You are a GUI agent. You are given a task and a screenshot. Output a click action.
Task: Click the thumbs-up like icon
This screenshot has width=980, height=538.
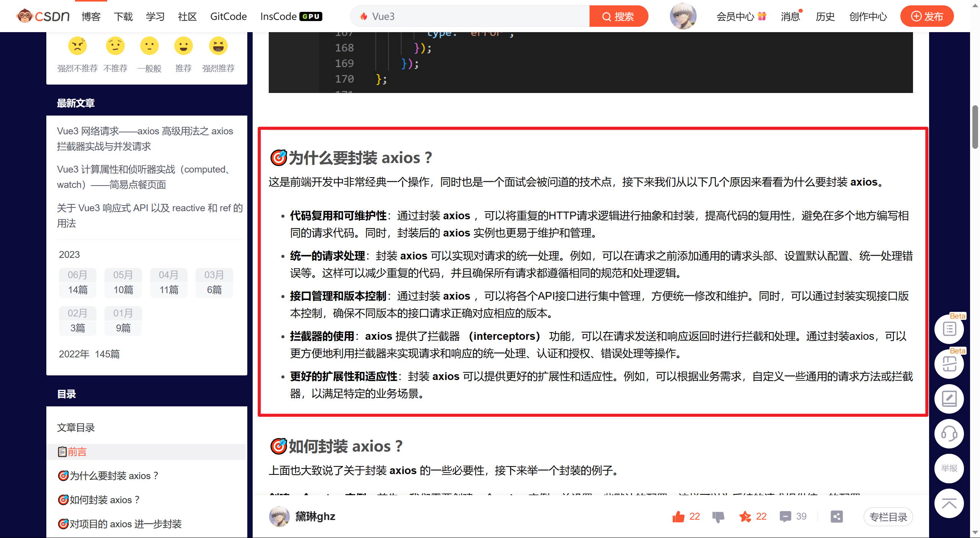click(x=678, y=517)
